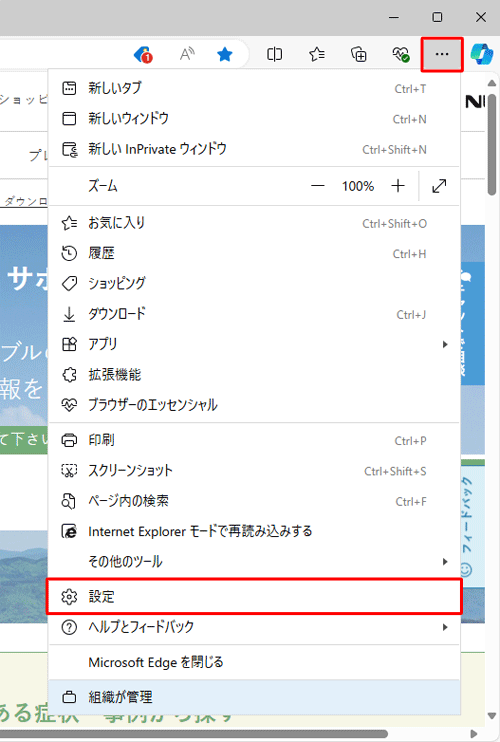Click the scissors icon beside スクリーンショット
Image resolution: width=500 pixels, height=742 pixels.
pyautogui.click(x=70, y=470)
